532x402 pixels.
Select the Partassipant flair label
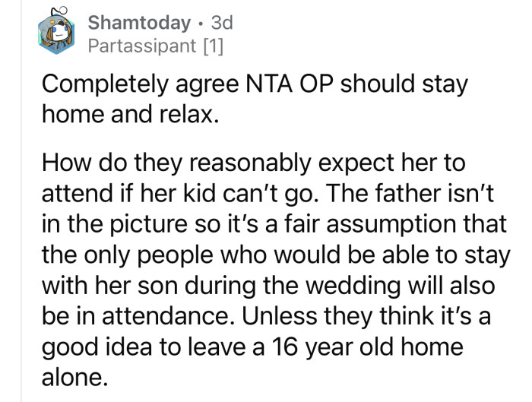click(142, 46)
